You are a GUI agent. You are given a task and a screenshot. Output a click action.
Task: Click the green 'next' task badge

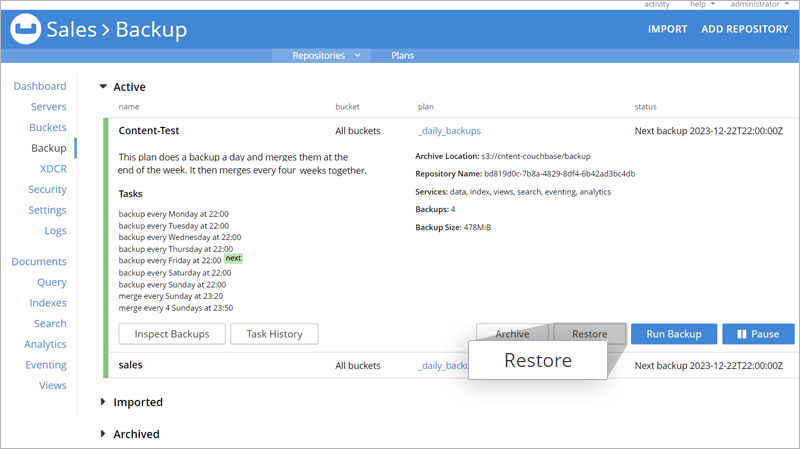234,258
